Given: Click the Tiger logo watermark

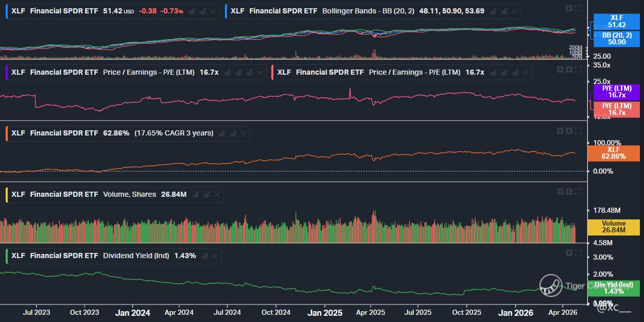Looking at the screenshot, I should 550,286.
